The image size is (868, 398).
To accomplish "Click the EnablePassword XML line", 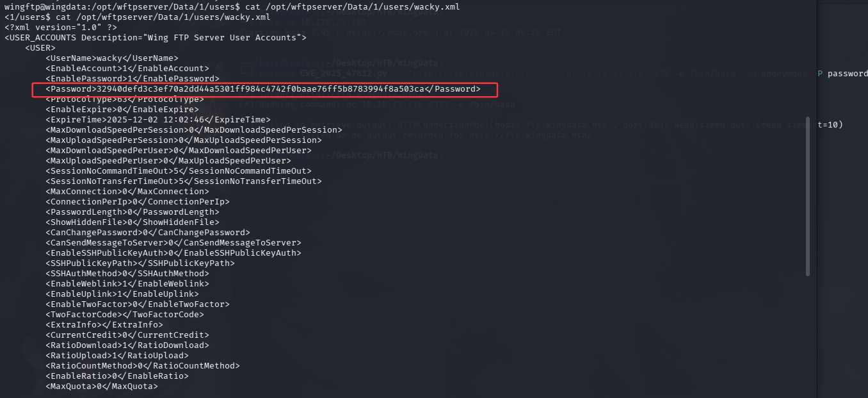I will pos(133,79).
